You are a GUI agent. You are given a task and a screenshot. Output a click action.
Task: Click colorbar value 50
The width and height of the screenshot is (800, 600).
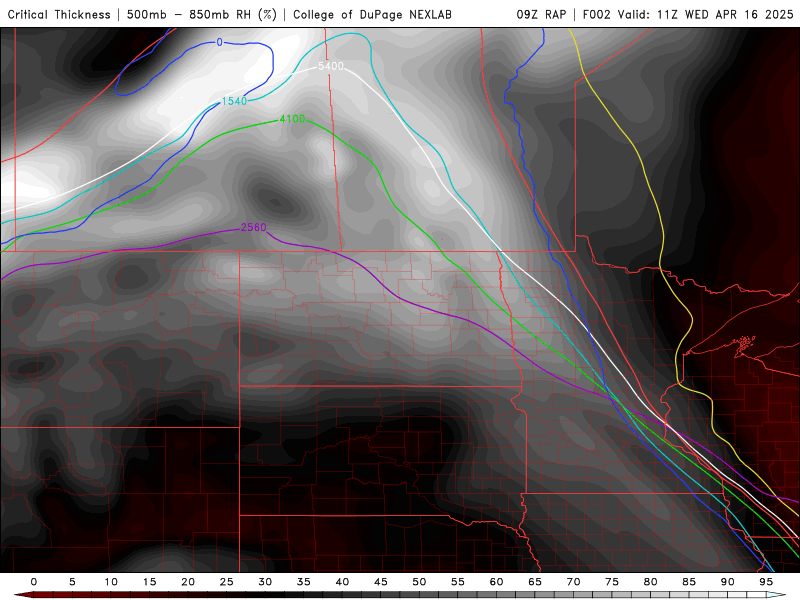[419, 582]
